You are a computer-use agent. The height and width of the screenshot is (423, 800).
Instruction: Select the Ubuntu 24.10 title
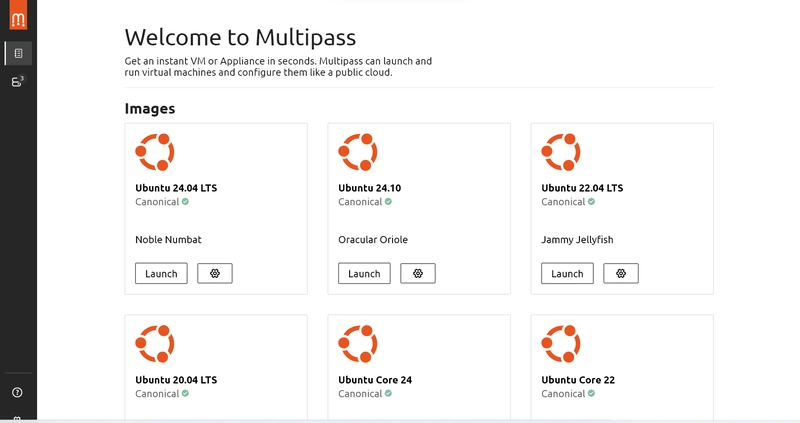(x=370, y=188)
